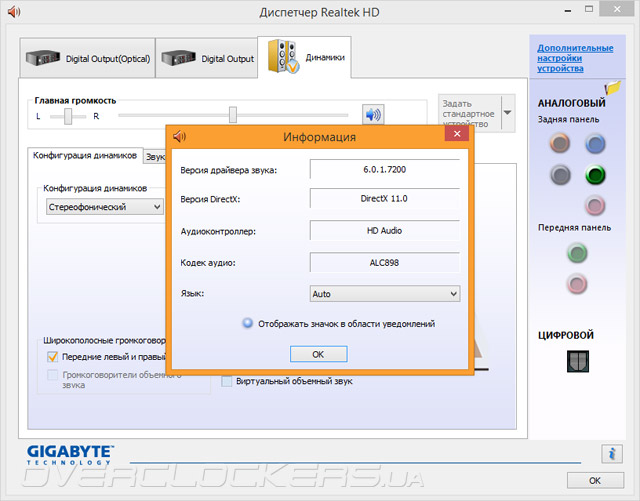Toggle 'Передние левый и правый' checkbox
Screen dimensions: 640x501
53,357
